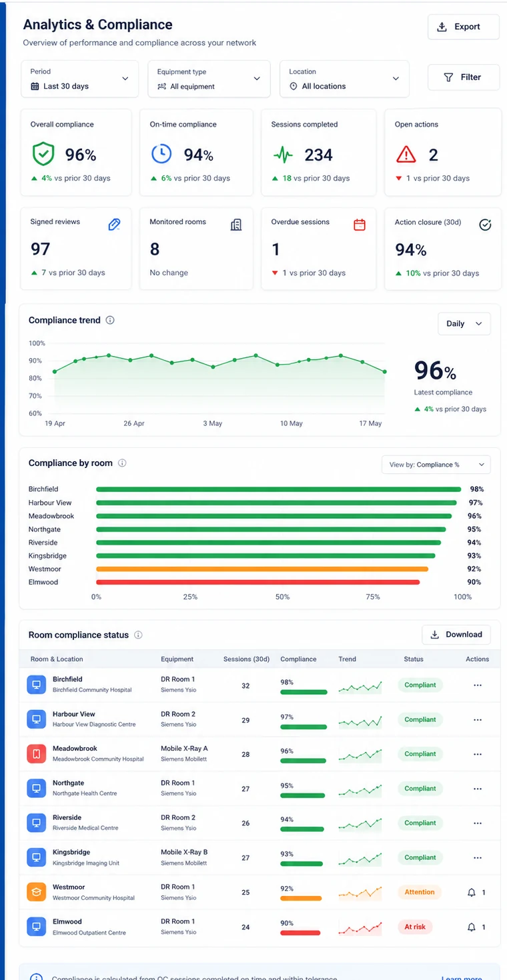507x980 pixels.
Task: Click the Overdue sessions calendar icon
Action: [360, 225]
